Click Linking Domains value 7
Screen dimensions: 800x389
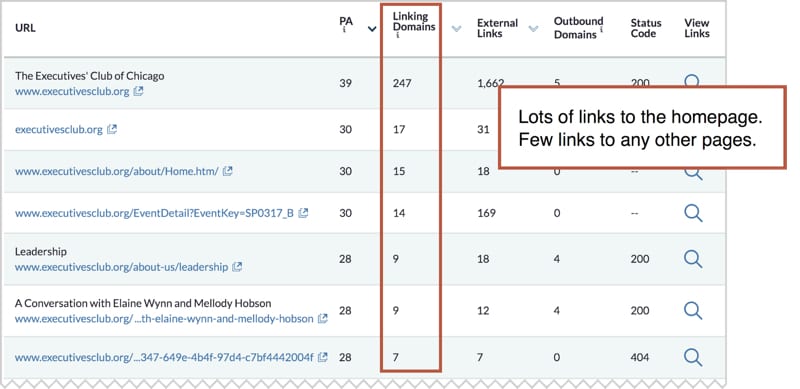point(395,357)
